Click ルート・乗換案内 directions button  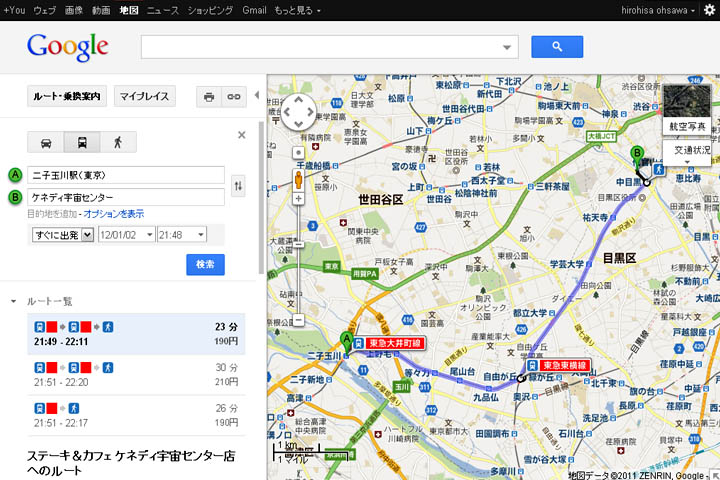pos(67,96)
